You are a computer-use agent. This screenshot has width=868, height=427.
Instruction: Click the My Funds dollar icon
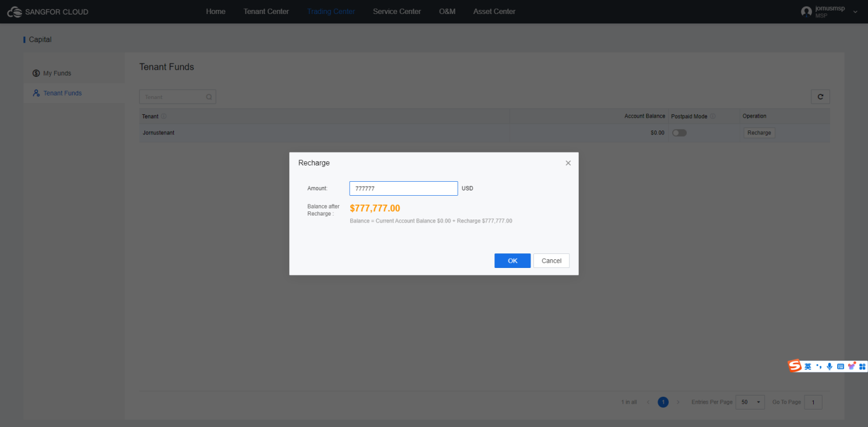tap(36, 73)
